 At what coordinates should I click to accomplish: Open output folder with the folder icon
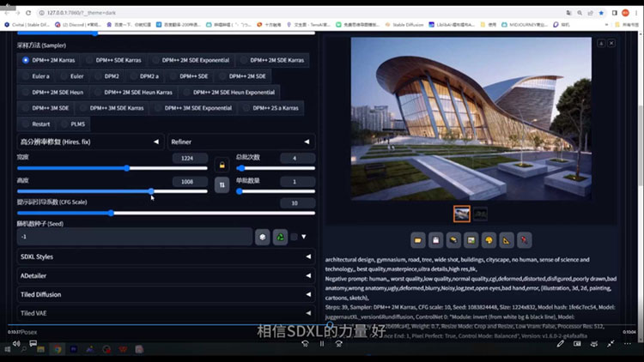[x=418, y=239]
